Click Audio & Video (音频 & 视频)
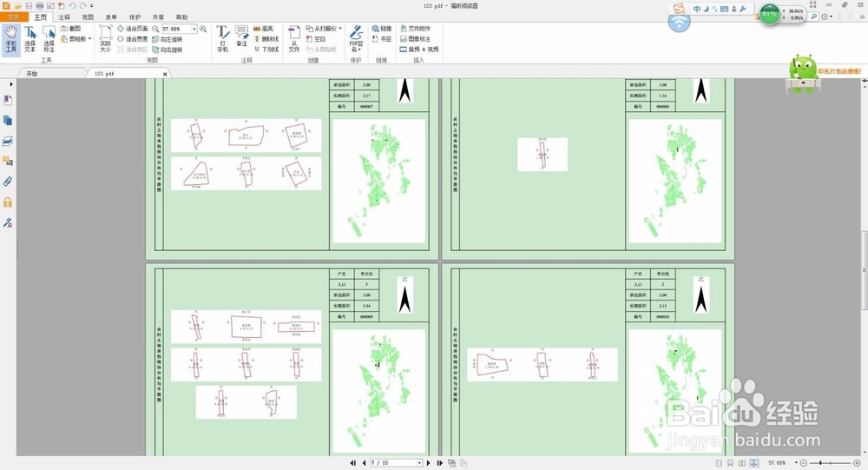Viewport: 868px width, 470px height. pos(419,50)
